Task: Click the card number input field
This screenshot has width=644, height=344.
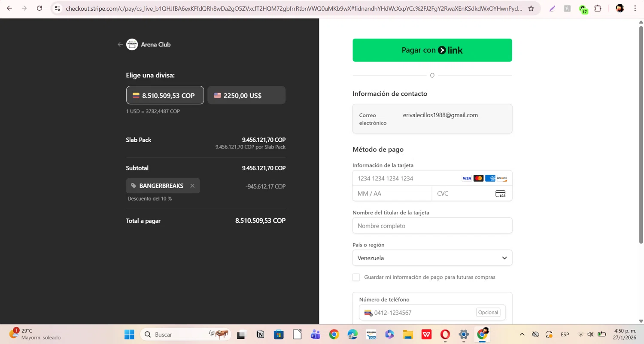Action: pyautogui.click(x=406, y=178)
